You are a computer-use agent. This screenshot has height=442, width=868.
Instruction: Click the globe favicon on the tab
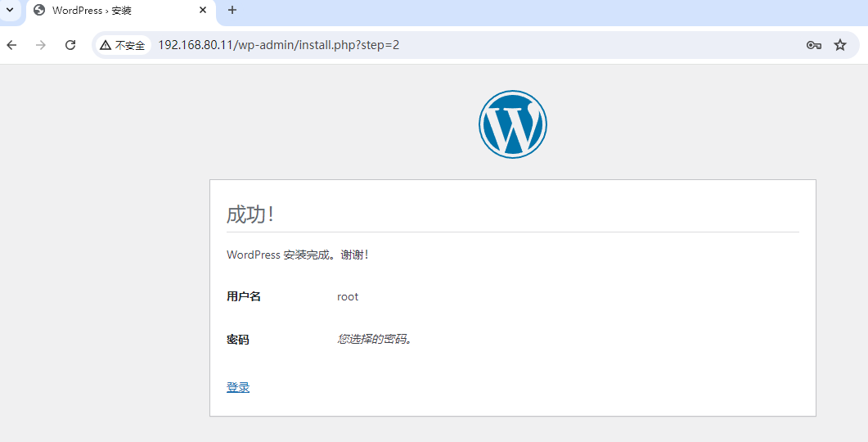tap(39, 10)
